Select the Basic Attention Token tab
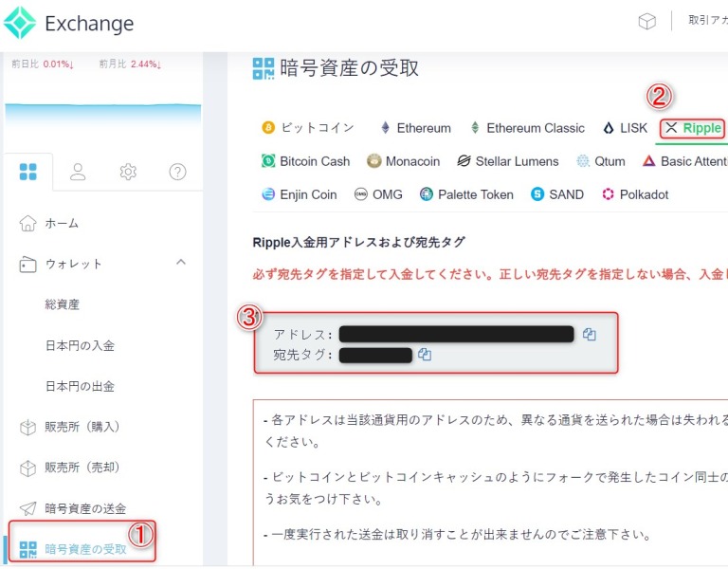The height and width of the screenshot is (569, 728). 684,161
